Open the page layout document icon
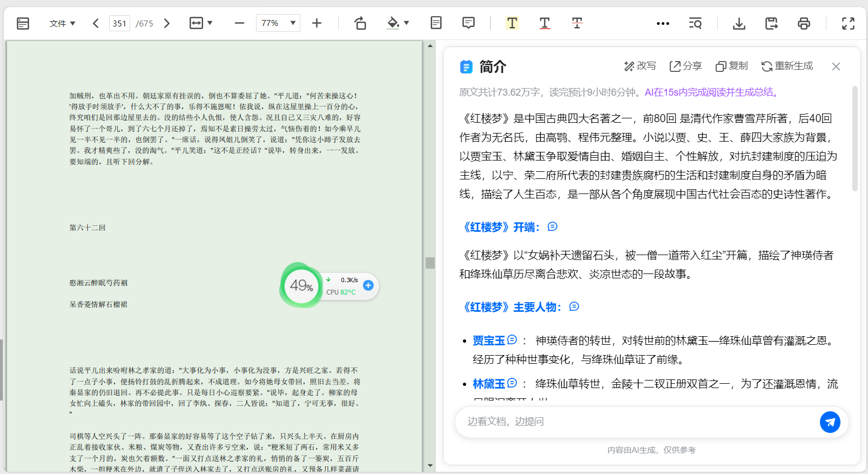 pos(436,23)
